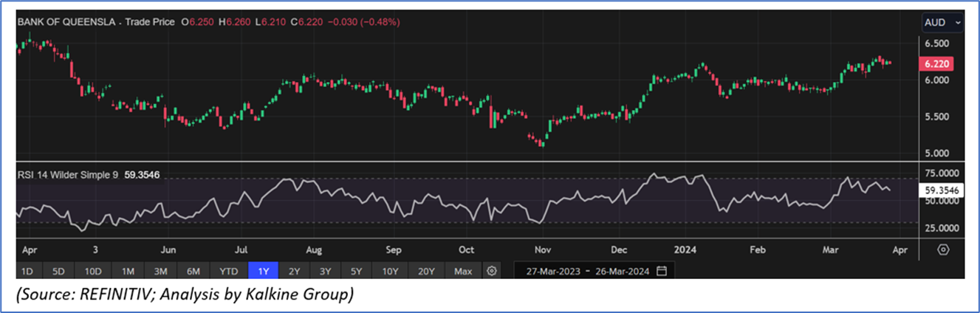
Task: Click the 59.3546 RSI value axis label
Action: [x=940, y=190]
